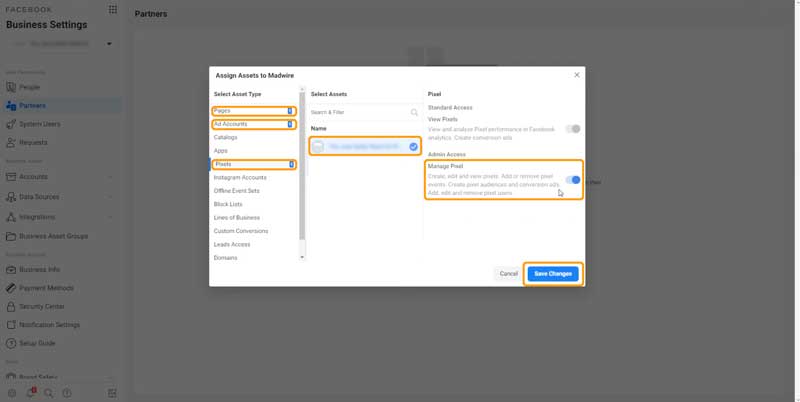Open Setup Guide in sidebar
This screenshot has height=402, width=800.
pyautogui.click(x=37, y=343)
